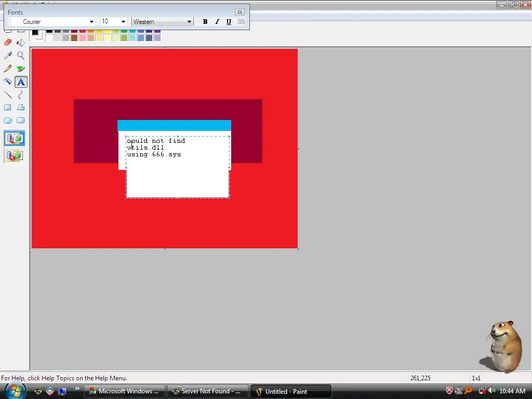The height and width of the screenshot is (399, 532).
Task: Click the round blue quick launch icon
Action: [x=50, y=391]
